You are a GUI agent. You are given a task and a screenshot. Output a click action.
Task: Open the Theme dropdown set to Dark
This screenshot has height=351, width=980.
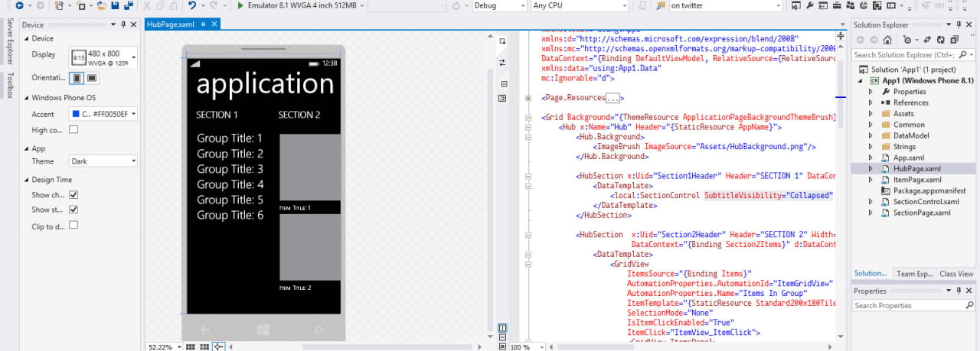tap(103, 161)
